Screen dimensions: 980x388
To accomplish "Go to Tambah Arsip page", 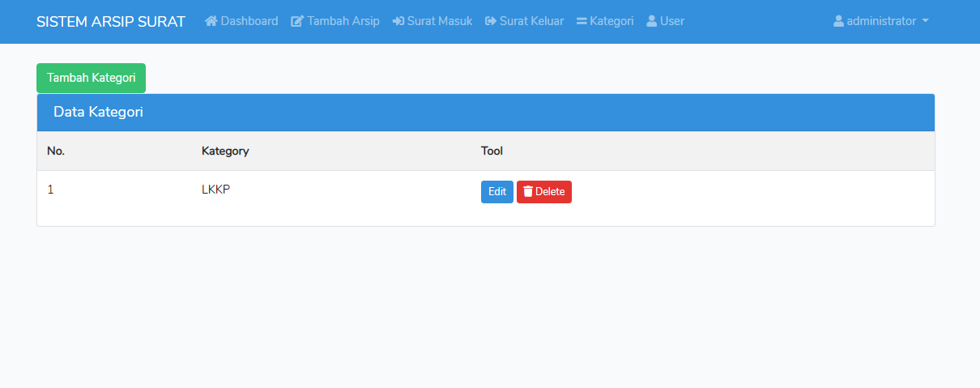I will [335, 21].
